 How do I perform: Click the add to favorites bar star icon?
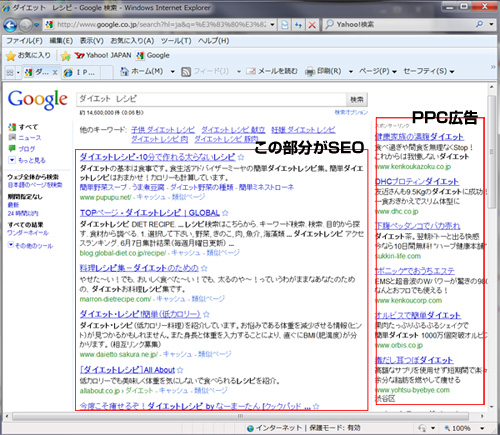click(x=66, y=56)
